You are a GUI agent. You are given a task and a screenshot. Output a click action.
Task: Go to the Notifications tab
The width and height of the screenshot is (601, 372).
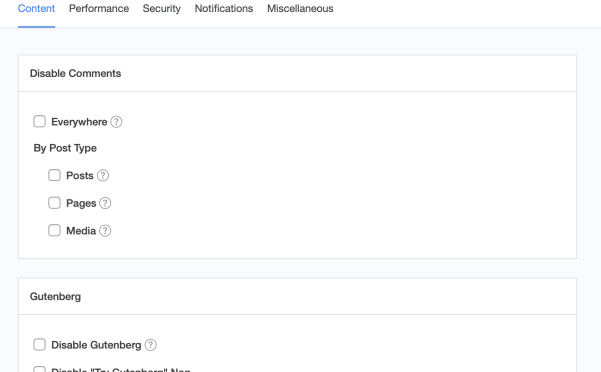click(x=224, y=8)
